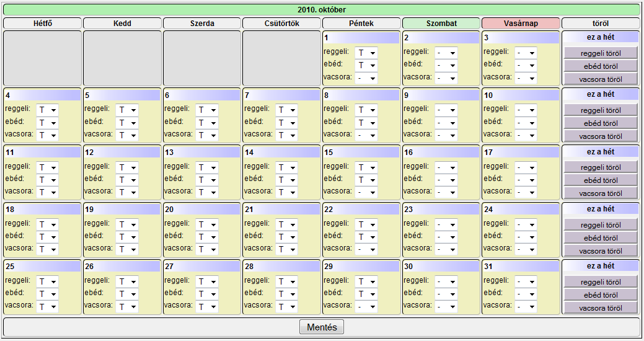The height and width of the screenshot is (341, 644).
Task: Open the reggeli dropdown for October 22
Action: point(366,224)
